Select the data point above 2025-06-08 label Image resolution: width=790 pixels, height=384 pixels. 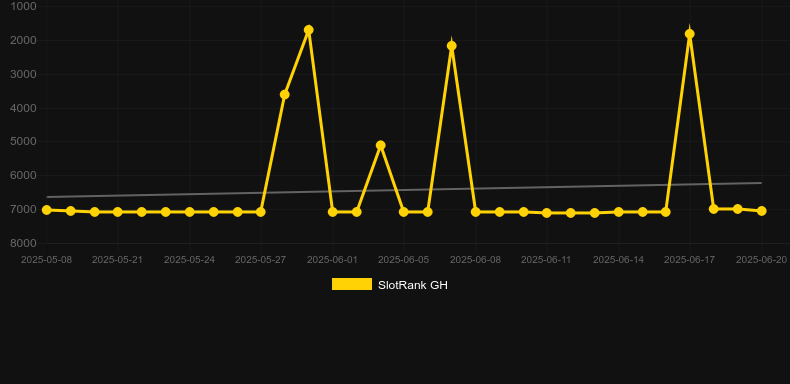click(x=476, y=212)
